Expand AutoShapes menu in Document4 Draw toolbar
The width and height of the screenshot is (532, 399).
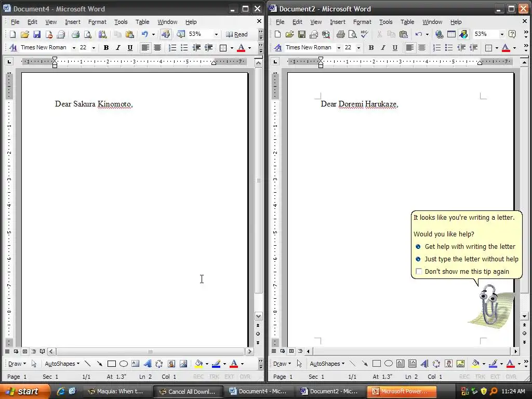[x=62, y=364]
